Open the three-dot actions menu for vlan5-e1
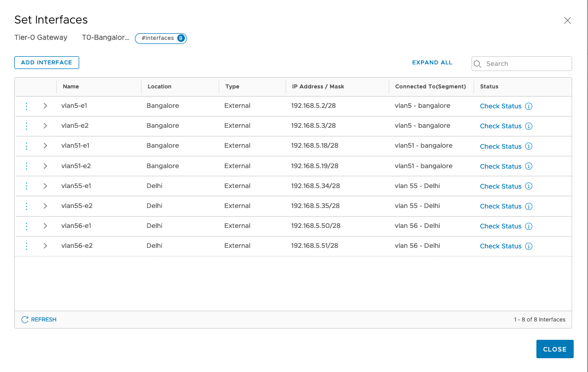Viewport: 588px width, 372px height. pyautogui.click(x=27, y=106)
